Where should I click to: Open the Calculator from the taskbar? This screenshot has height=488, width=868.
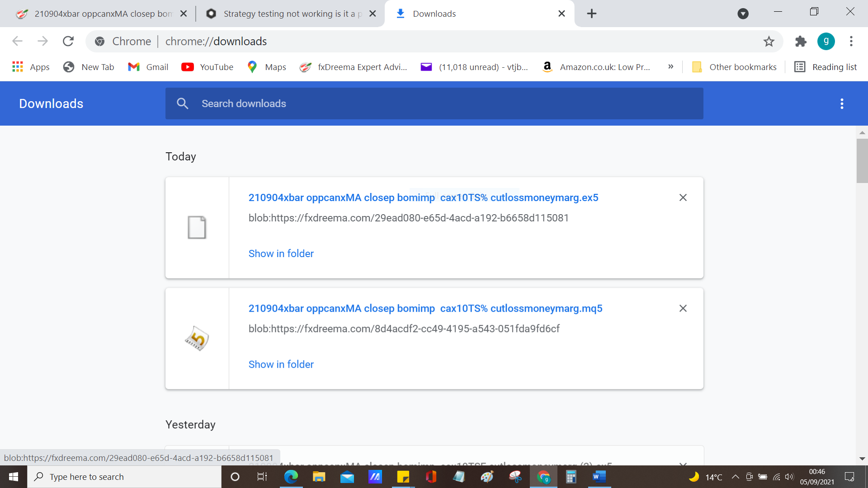coord(571,477)
